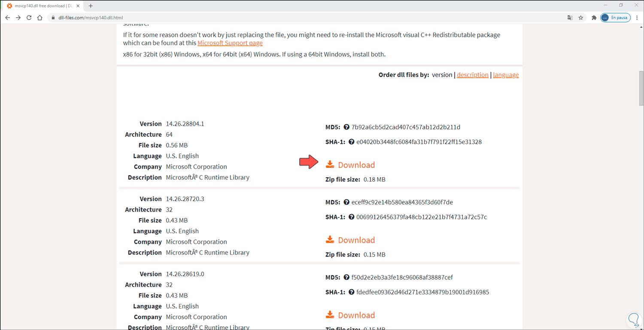
Task: Select the msvcp140.dll free download tab
Action: pyautogui.click(x=43, y=6)
